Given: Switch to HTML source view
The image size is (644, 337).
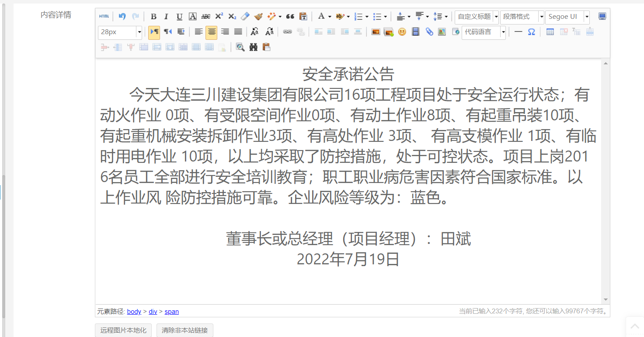Looking at the screenshot, I should tap(104, 17).
